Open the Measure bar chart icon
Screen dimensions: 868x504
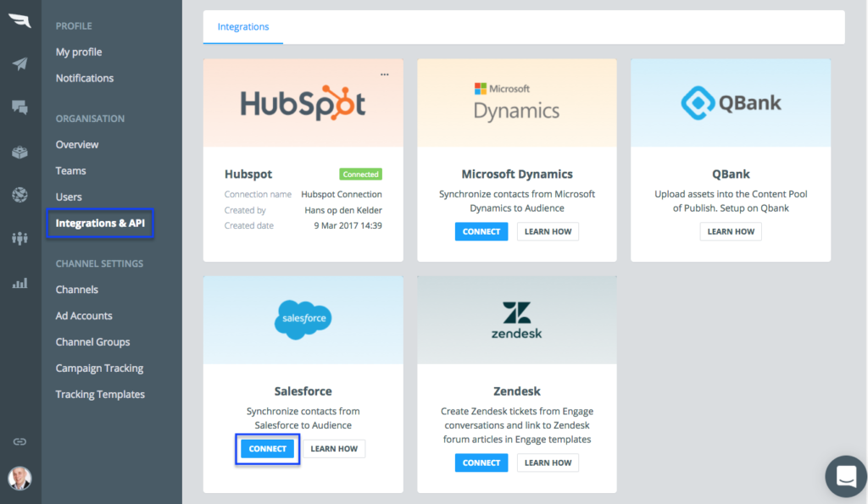[20, 283]
